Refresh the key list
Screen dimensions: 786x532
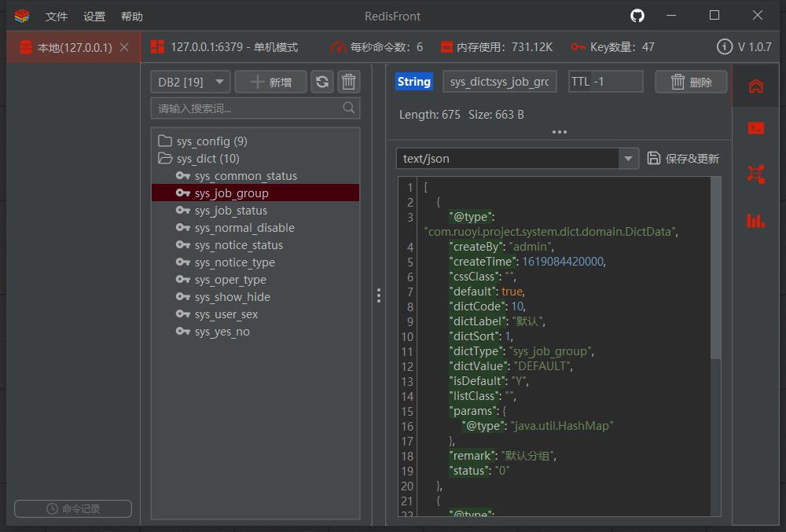pos(322,82)
